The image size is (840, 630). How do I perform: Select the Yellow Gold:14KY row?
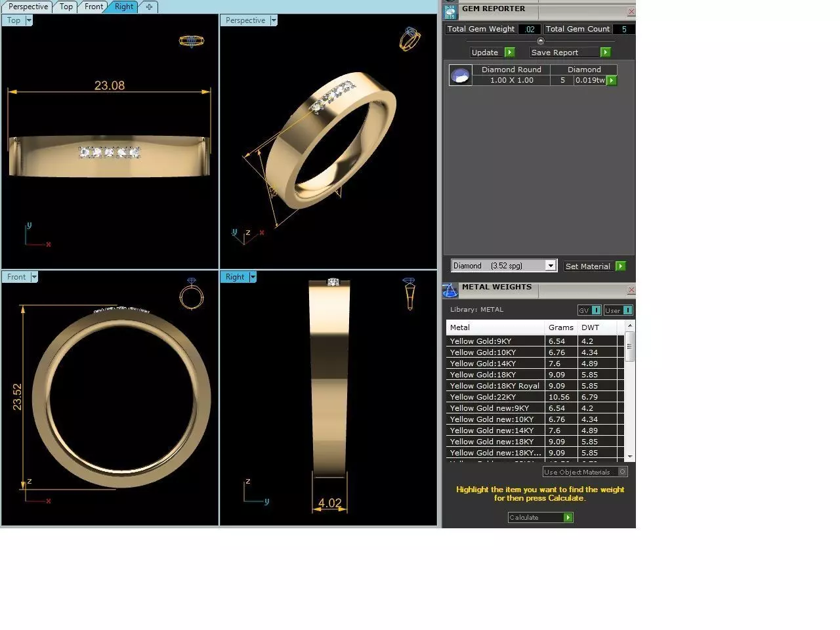click(535, 364)
